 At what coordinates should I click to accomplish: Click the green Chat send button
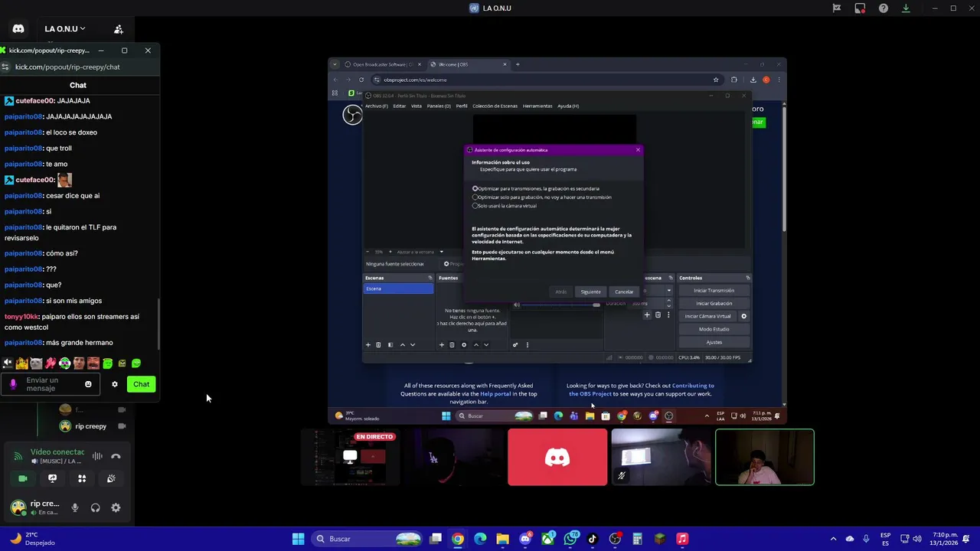(x=142, y=384)
